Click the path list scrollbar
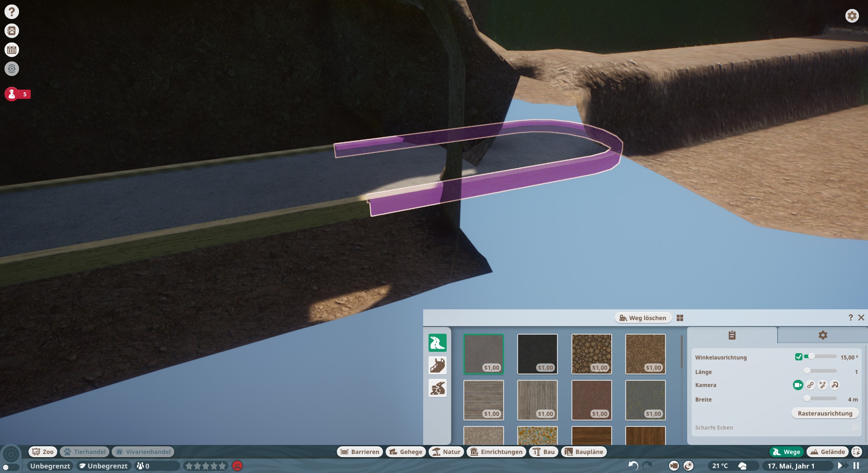868x473 pixels. (681, 351)
